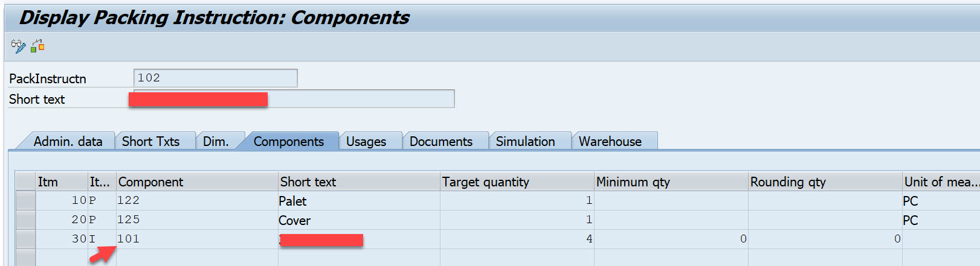Select row of item 30 via row selector
This screenshot has width=980, height=266.
point(25,239)
